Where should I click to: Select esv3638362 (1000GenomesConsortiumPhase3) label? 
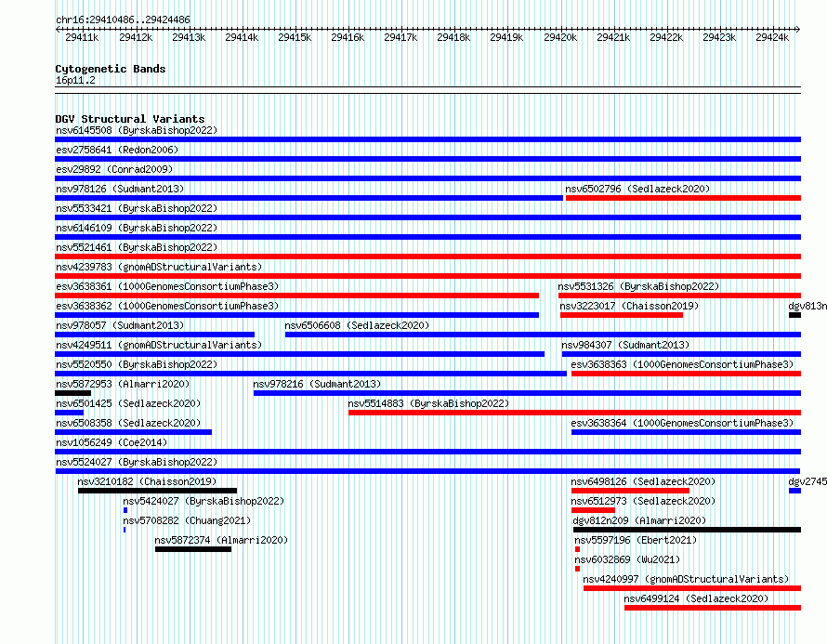tap(167, 306)
